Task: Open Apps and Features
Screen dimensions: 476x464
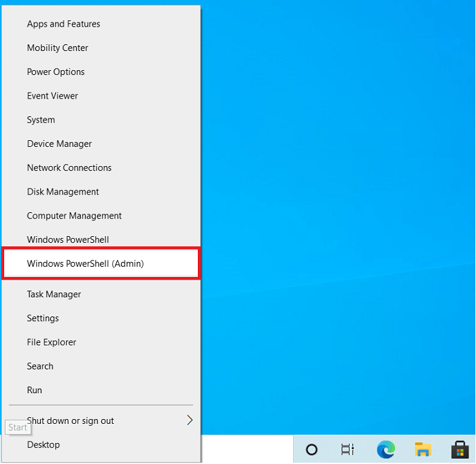Action: click(101, 24)
